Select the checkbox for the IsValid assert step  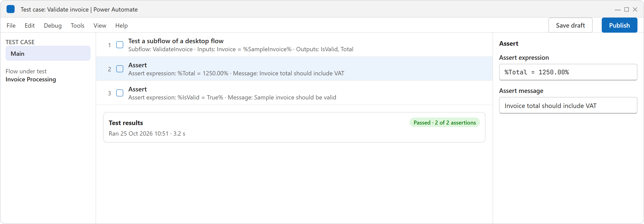point(120,93)
